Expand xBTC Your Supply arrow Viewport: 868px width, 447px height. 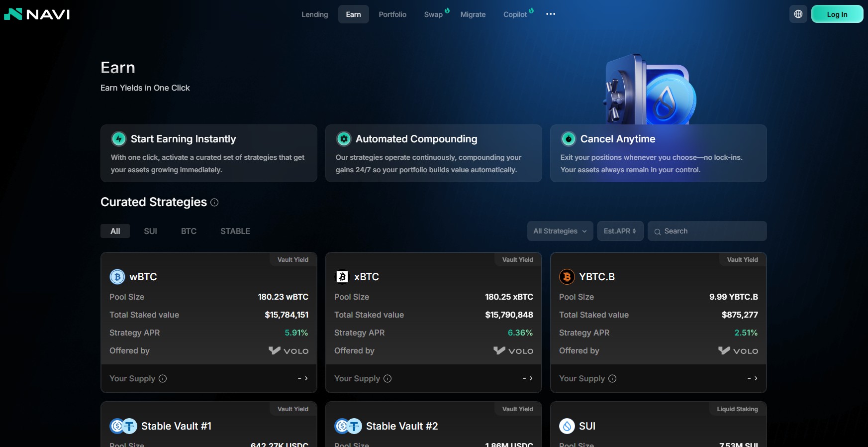[x=531, y=378]
